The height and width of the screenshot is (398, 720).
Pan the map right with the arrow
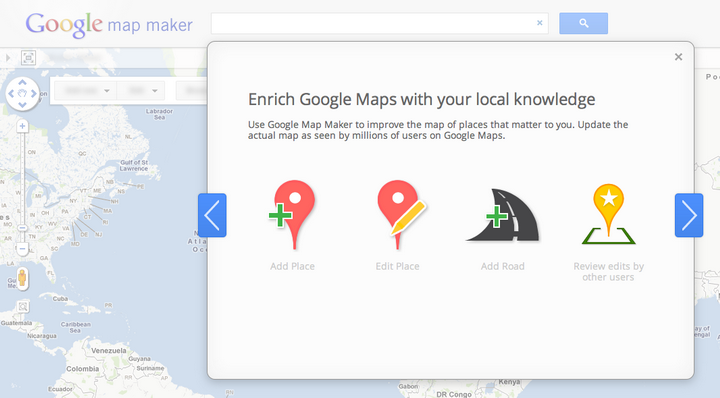(x=33, y=94)
